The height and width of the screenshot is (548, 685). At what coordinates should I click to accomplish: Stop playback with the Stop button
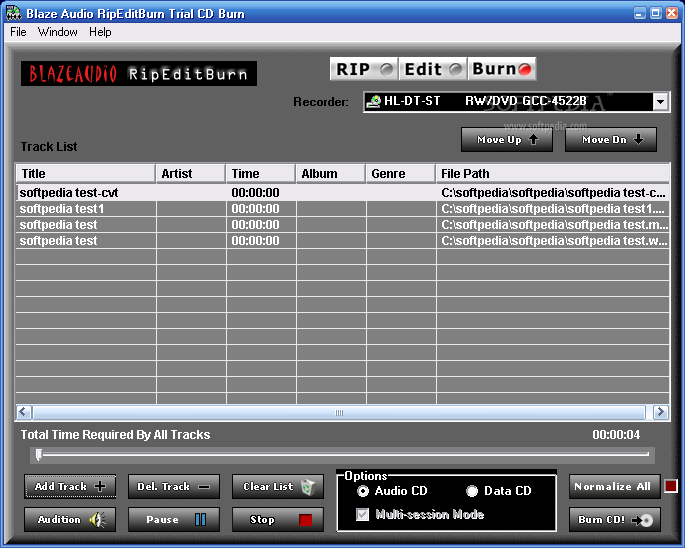coord(278,520)
